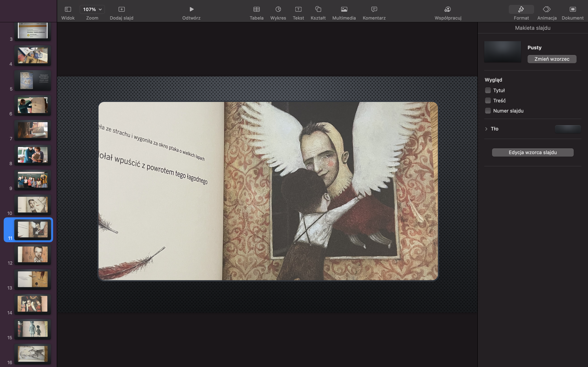Click the Dodaj slajd add slide icon
The height and width of the screenshot is (367, 588).
[x=121, y=9]
